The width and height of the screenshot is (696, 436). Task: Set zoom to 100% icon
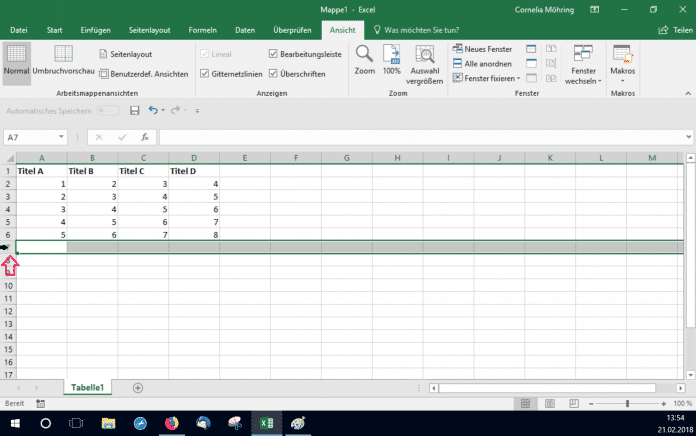392,59
